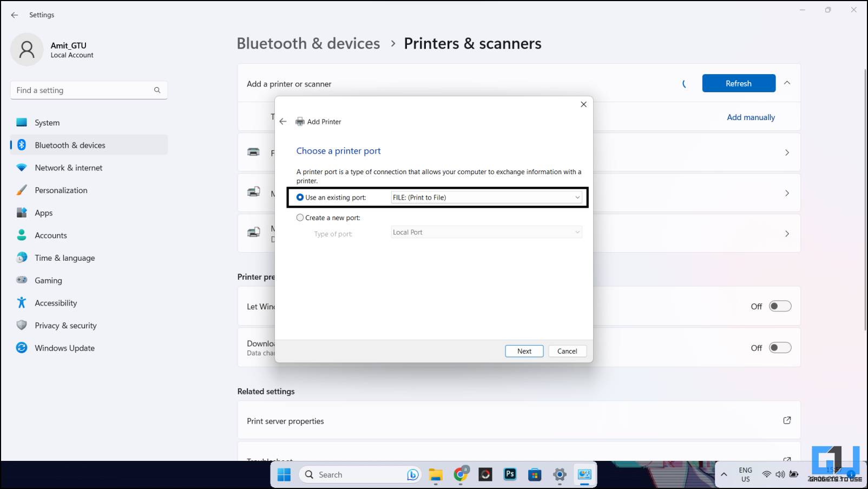Click the Amit_GTU account avatar
Image resolution: width=868 pixels, height=489 pixels.
click(x=27, y=50)
